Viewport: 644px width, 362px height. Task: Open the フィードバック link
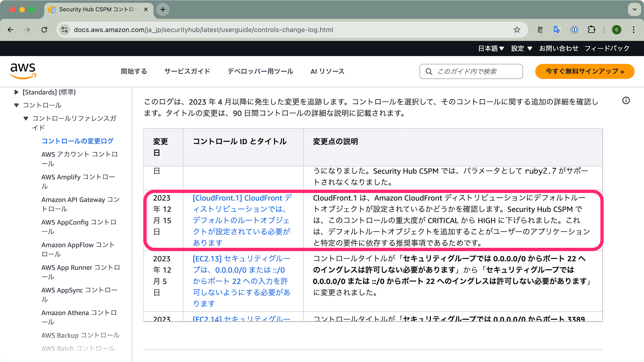pyautogui.click(x=607, y=48)
